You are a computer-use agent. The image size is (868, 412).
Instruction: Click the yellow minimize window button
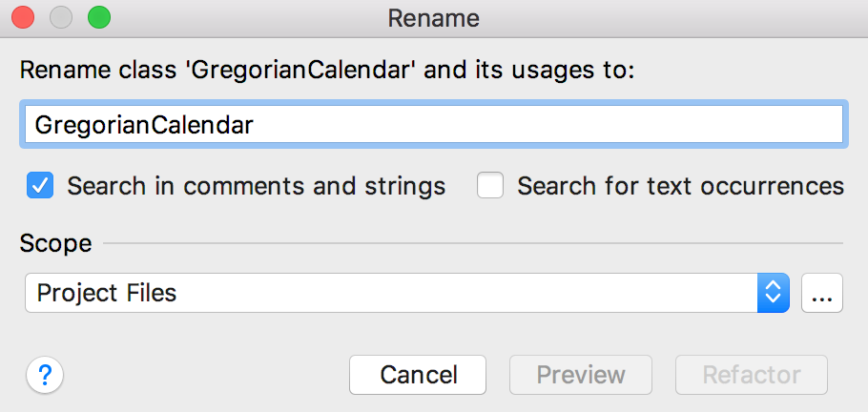tap(61, 17)
